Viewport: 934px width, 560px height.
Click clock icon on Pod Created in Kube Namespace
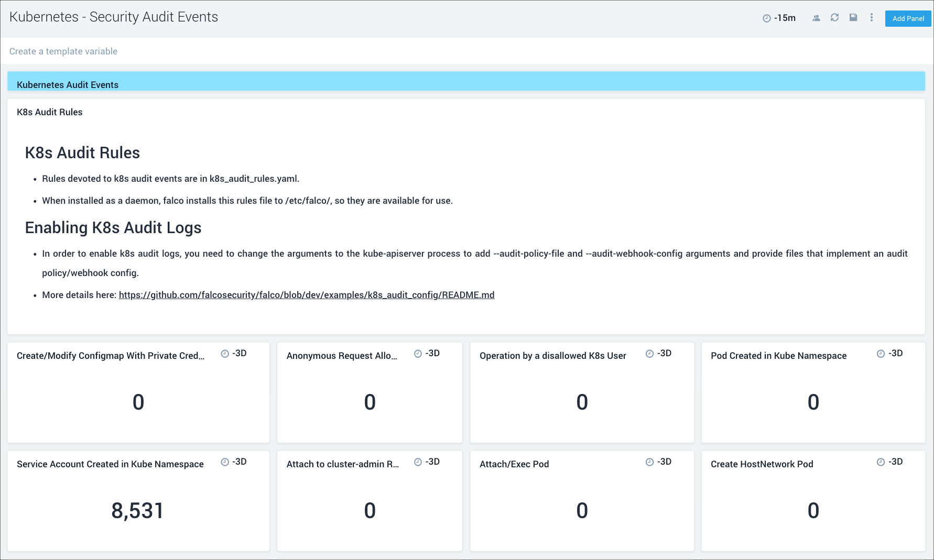click(x=881, y=354)
